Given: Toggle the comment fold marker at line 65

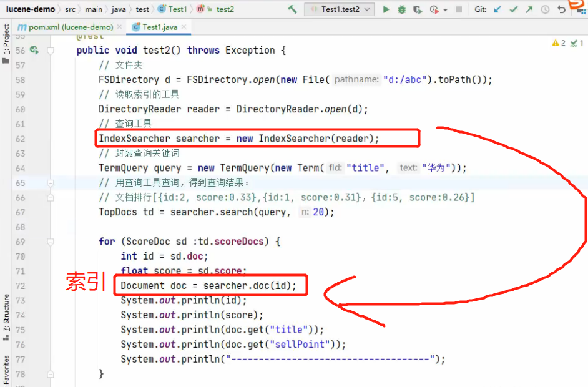Looking at the screenshot, I should [x=51, y=183].
